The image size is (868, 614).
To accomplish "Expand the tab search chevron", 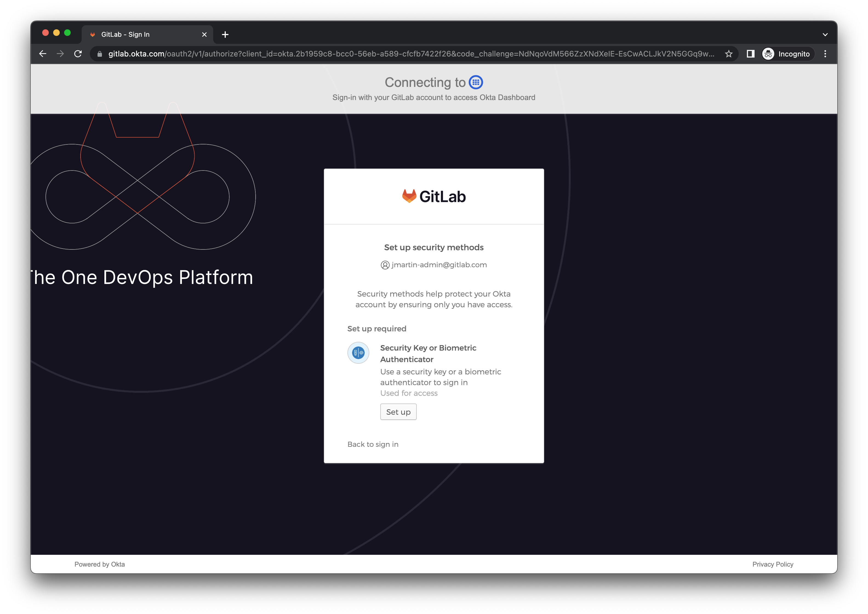I will tap(825, 35).
